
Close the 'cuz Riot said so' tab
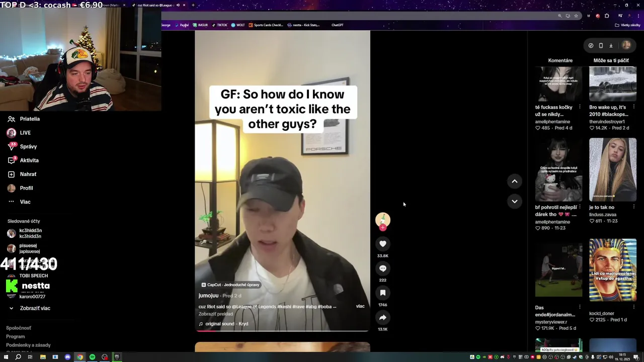click(x=184, y=5)
